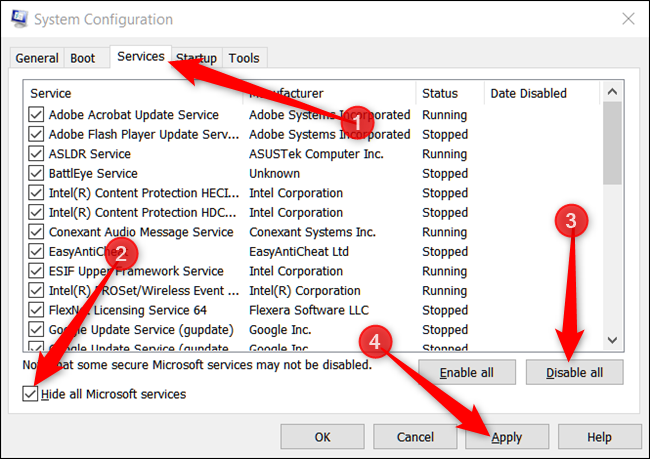Toggle Hide all Microsoft services checkbox

[x=30, y=393]
